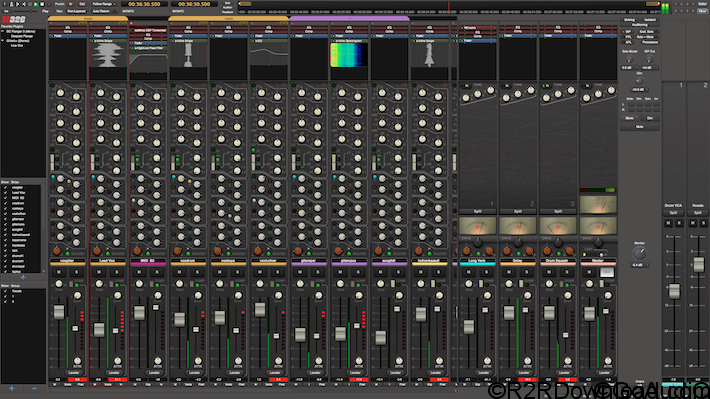Click the MIDI 88 strip name button
This screenshot has width=710, height=399.
[148, 261]
